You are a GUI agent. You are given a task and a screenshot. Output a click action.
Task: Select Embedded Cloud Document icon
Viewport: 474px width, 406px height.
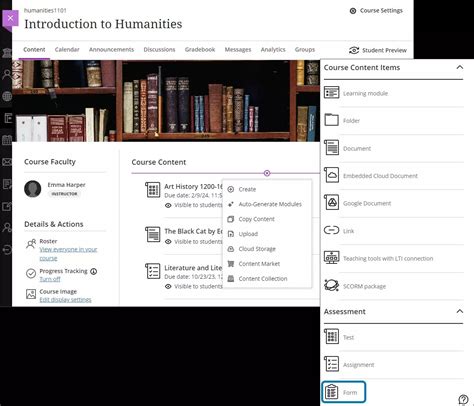[331, 175]
